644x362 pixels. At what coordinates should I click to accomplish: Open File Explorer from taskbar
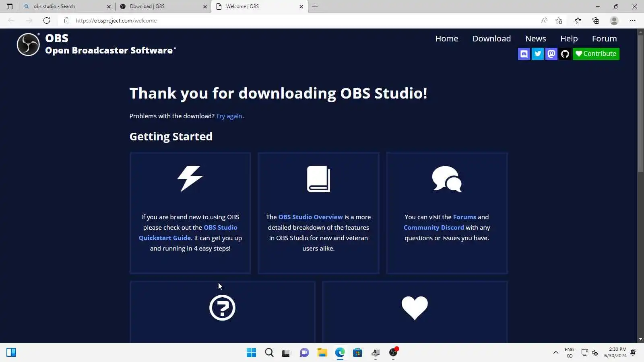[322, 353]
